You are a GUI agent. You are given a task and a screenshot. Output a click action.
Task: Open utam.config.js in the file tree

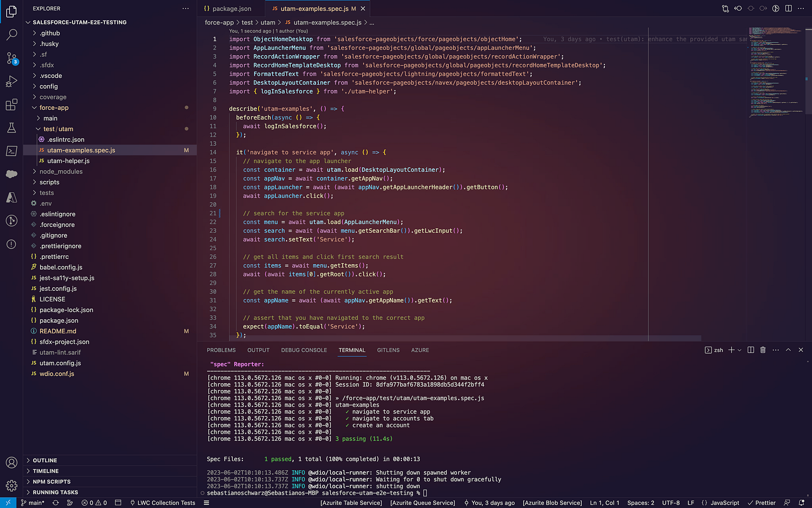click(60, 363)
